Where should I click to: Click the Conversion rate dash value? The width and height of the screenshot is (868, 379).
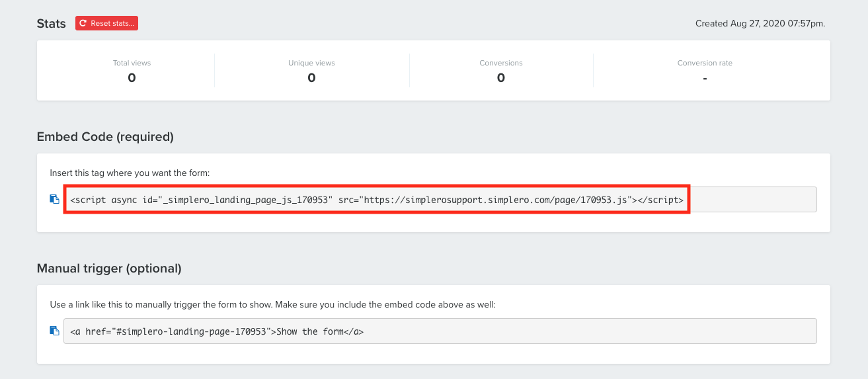point(705,79)
